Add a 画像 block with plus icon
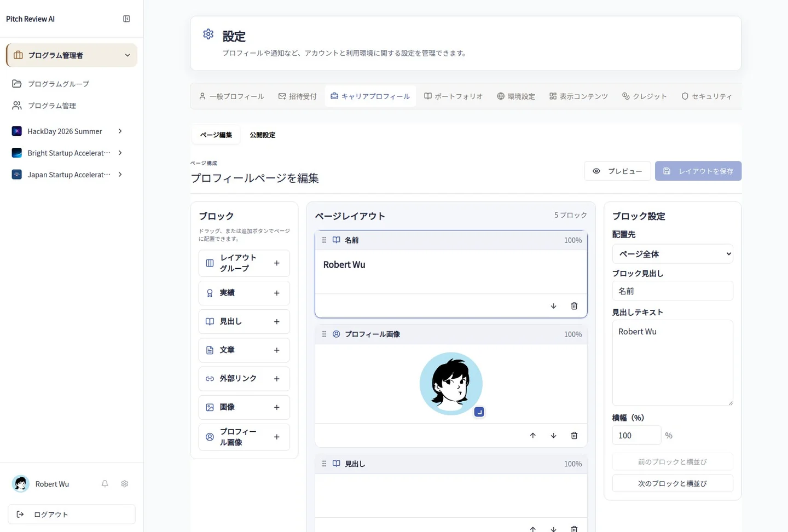Image resolution: width=788 pixels, height=532 pixels. pos(276,407)
